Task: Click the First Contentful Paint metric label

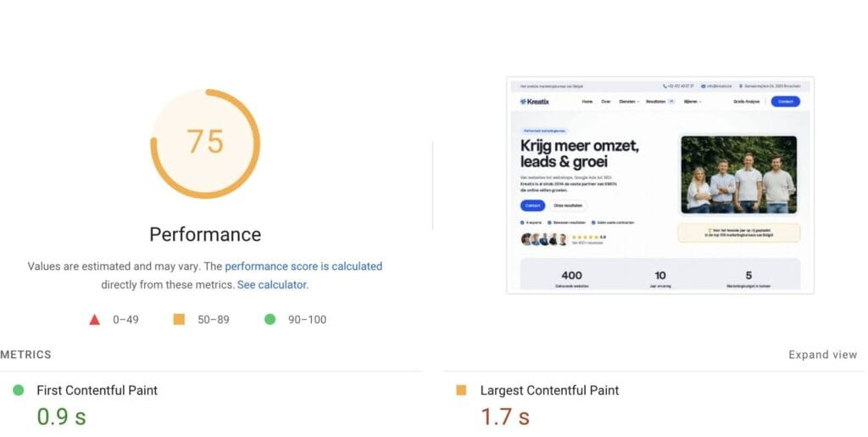Action: click(97, 390)
